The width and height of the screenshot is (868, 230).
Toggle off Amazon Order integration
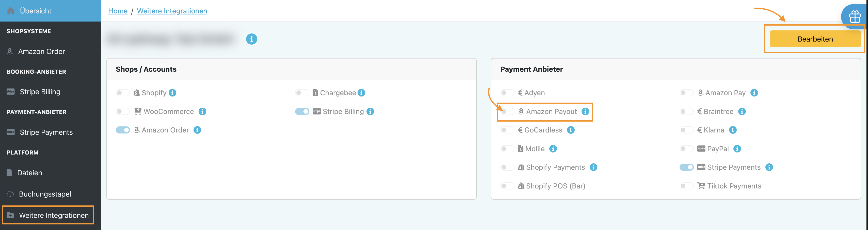[123, 130]
